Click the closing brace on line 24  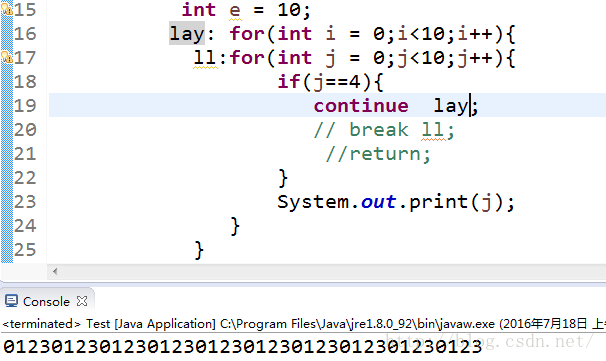tap(235, 226)
